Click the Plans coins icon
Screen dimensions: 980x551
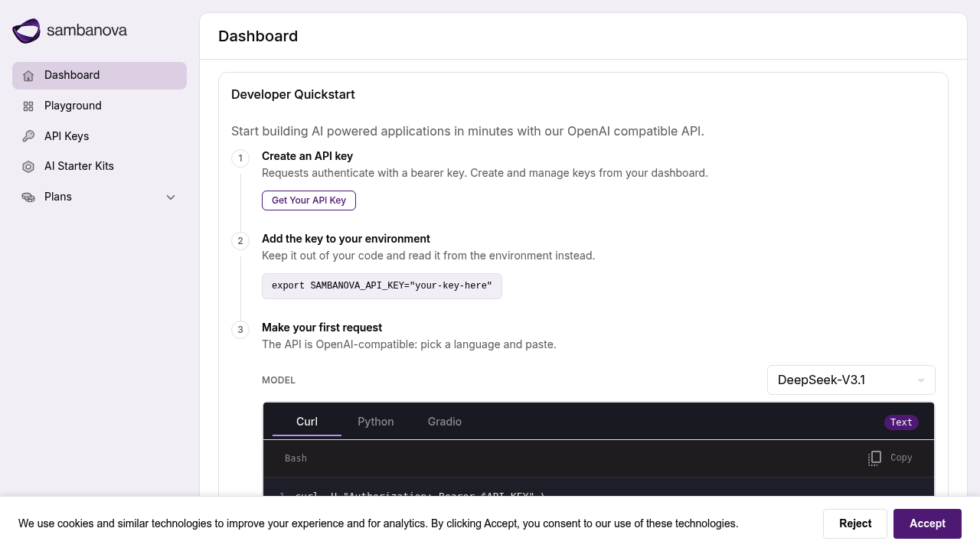pyautogui.click(x=28, y=197)
